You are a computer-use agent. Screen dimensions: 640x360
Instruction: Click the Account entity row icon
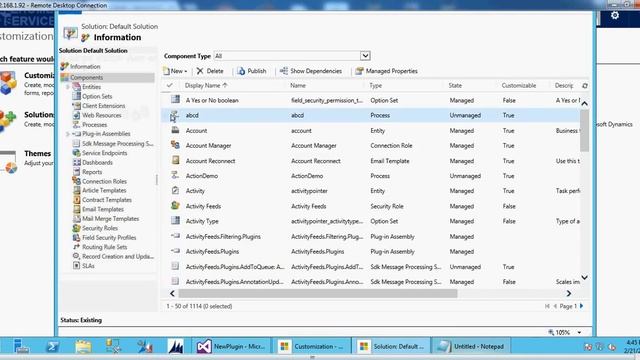tap(175, 130)
